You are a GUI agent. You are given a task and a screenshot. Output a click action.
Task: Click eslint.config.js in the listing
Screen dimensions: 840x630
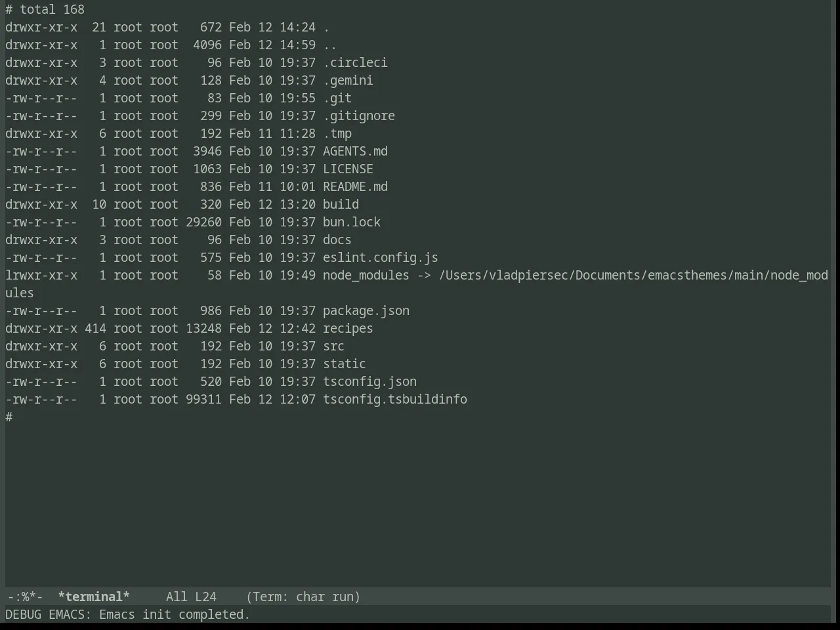point(381,257)
